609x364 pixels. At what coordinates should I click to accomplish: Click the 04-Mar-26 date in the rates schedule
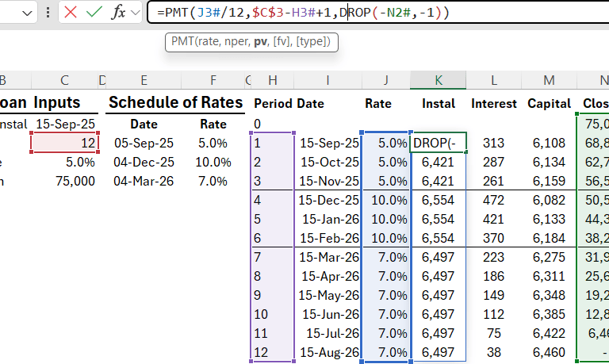(144, 181)
